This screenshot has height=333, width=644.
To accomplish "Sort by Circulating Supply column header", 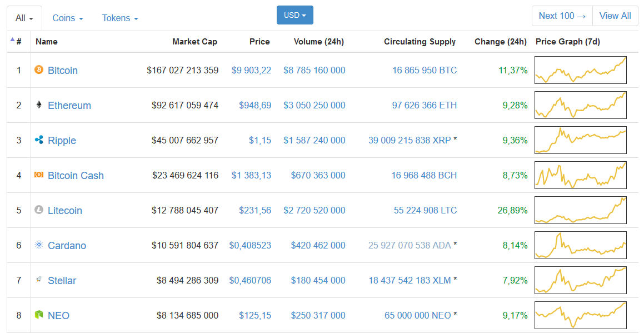I will [x=420, y=42].
